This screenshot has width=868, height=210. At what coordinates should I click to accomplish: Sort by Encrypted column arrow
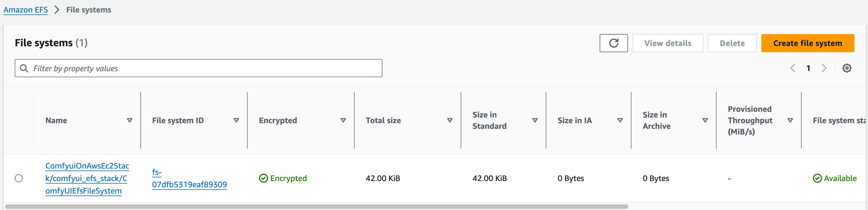point(343,120)
